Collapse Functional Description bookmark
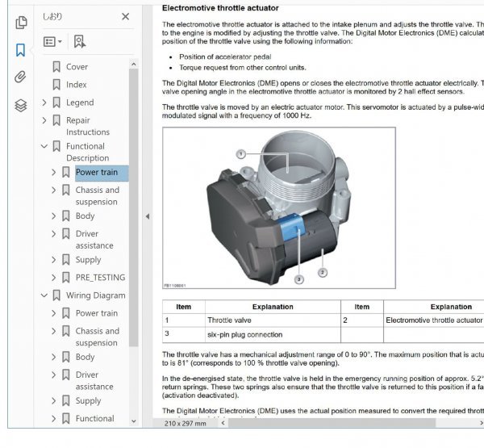 (x=44, y=146)
